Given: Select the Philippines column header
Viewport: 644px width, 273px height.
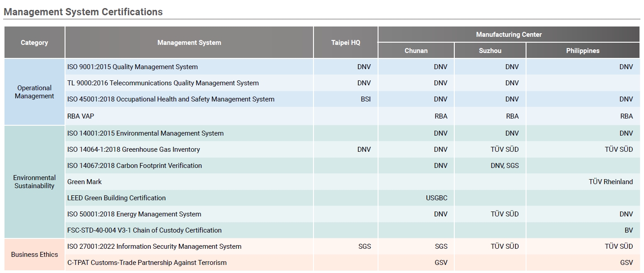Looking at the screenshot, I should 583,51.
